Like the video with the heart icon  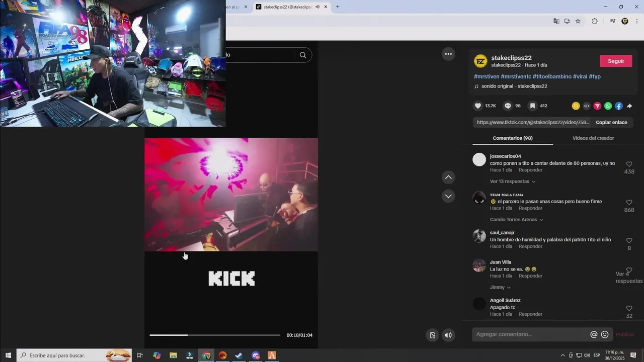click(x=478, y=106)
